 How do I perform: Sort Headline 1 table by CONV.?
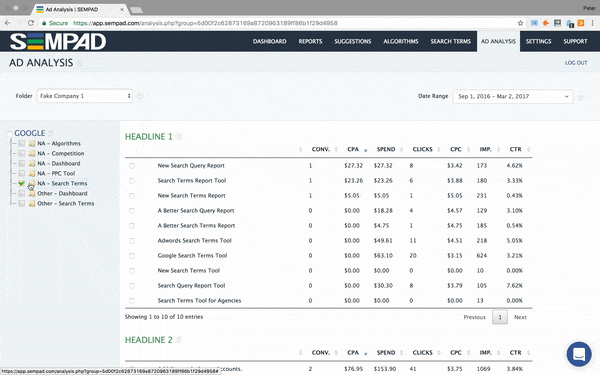(x=321, y=149)
